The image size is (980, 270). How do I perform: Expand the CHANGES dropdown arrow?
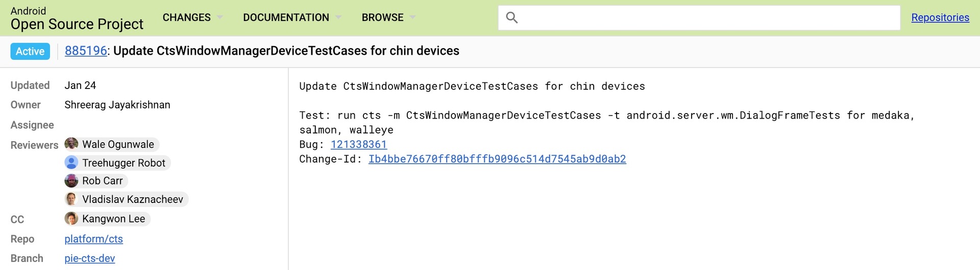point(220,17)
